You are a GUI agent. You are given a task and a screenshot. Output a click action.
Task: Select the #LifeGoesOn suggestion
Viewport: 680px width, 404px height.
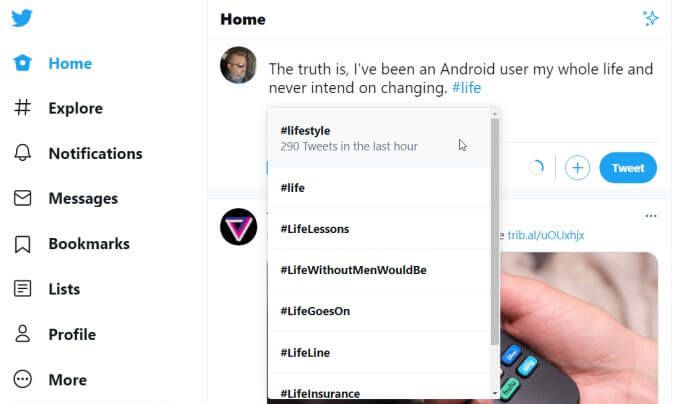pos(378,311)
